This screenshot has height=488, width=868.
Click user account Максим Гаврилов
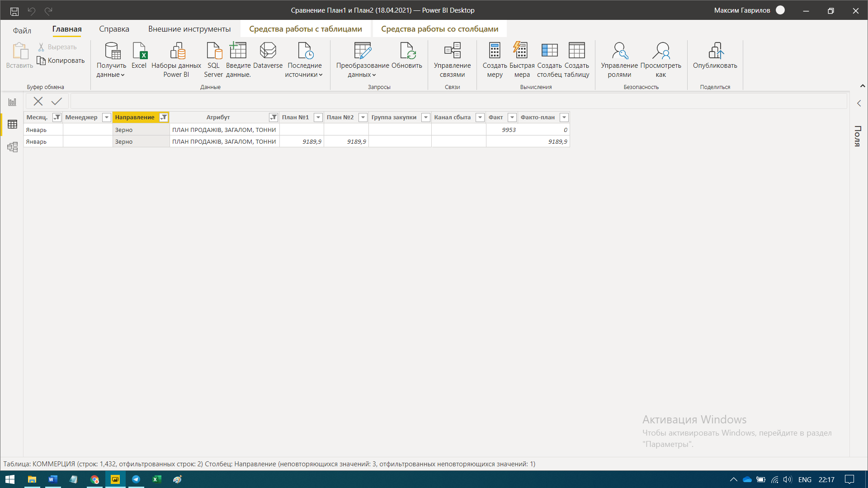pos(749,10)
